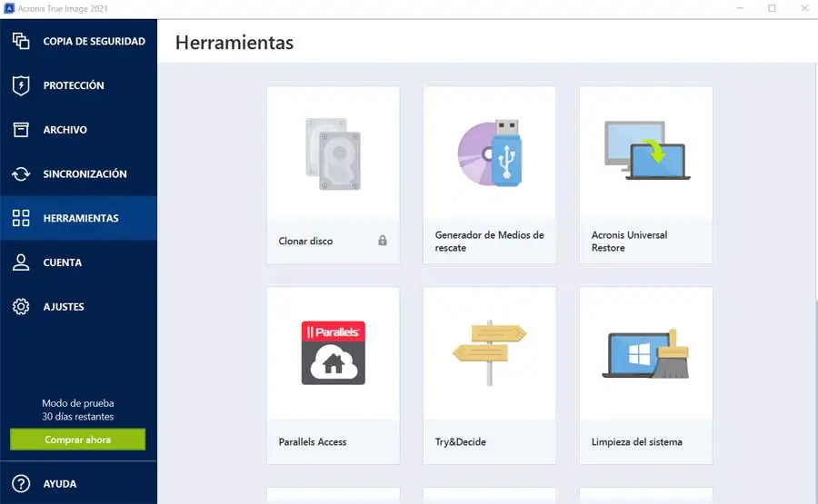The image size is (818, 504).
Task: Open the Limpieza del sistema brush icon
Action: pyautogui.click(x=646, y=352)
